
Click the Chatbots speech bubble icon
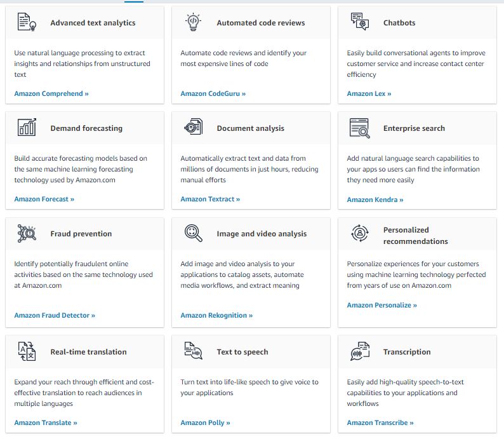click(x=360, y=22)
